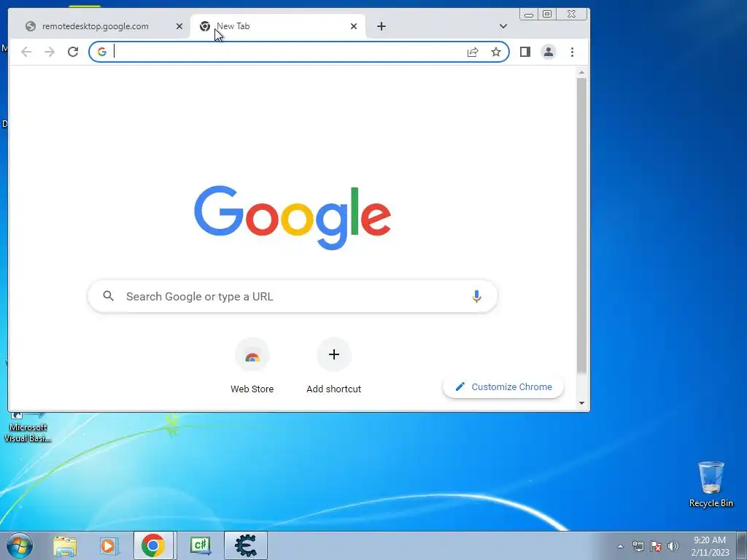Open the Windows Start menu

(x=20, y=545)
